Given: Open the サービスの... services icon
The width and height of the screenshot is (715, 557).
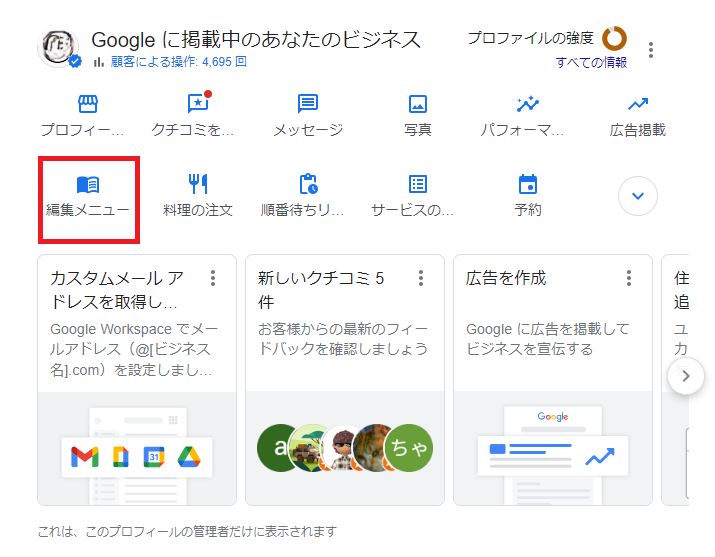Looking at the screenshot, I should [x=418, y=184].
